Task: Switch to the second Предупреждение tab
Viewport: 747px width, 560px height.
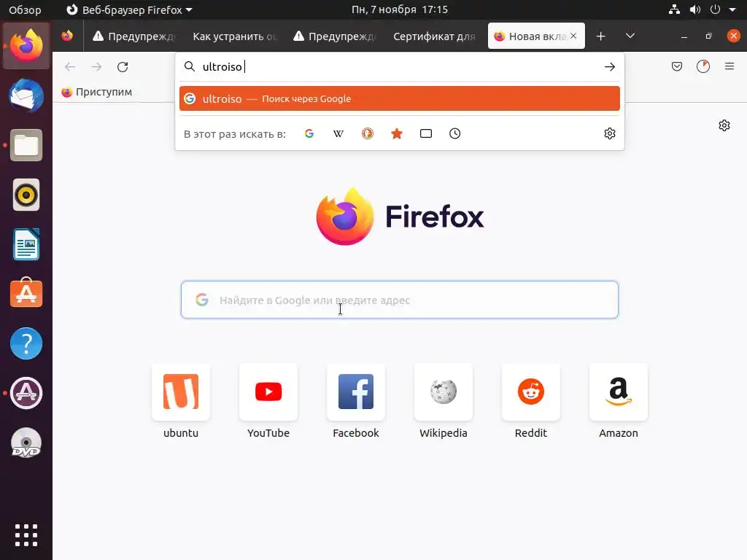Action: (x=334, y=36)
